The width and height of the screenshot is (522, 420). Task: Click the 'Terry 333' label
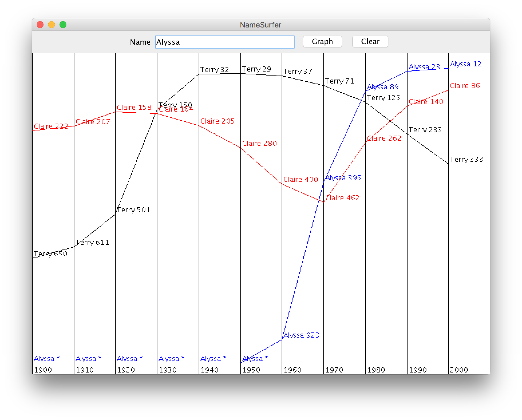[x=466, y=160]
